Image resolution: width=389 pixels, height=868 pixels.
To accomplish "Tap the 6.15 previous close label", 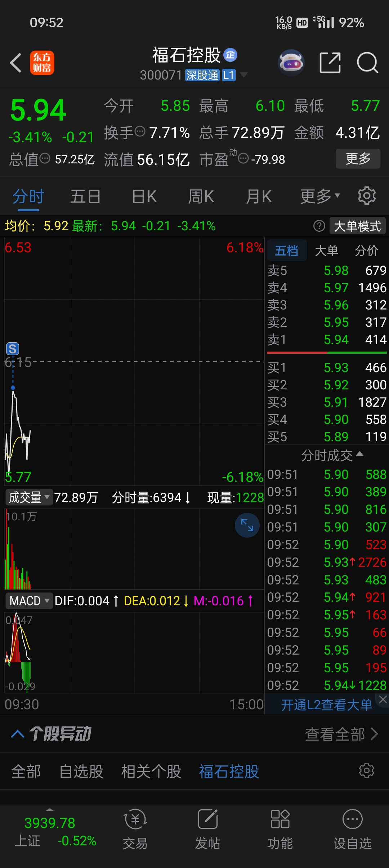I will click(x=18, y=362).
